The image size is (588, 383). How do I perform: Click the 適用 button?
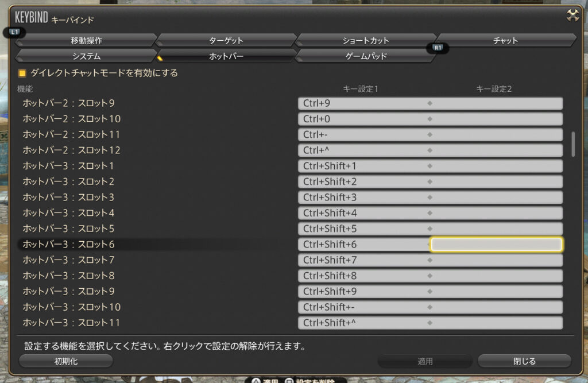pyautogui.click(x=425, y=361)
